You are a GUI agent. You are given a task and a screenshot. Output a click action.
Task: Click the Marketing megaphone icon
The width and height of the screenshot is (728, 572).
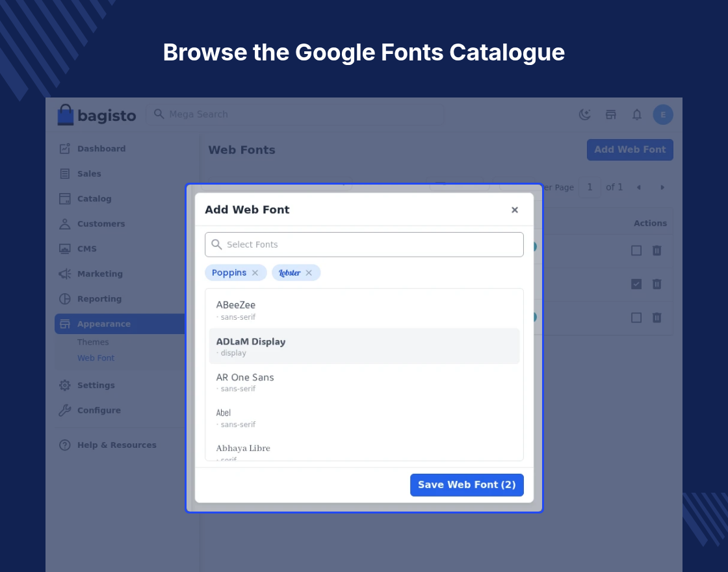(64, 274)
